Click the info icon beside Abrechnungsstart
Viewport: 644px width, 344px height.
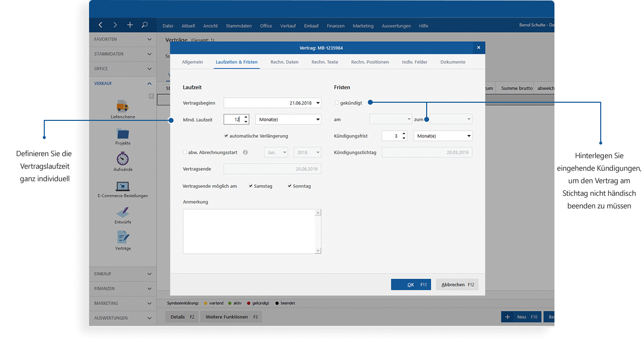coord(246,152)
